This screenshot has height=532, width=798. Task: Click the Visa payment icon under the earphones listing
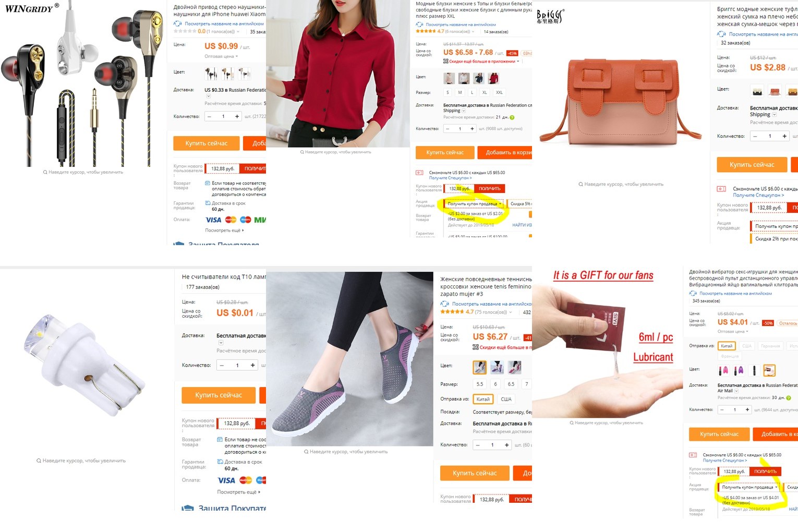213,220
